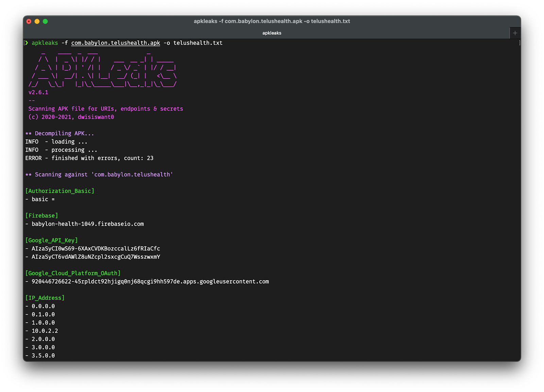Image resolution: width=544 pixels, height=392 pixels.
Task: Click the ERROR finished with errors line
Action: (x=89, y=158)
